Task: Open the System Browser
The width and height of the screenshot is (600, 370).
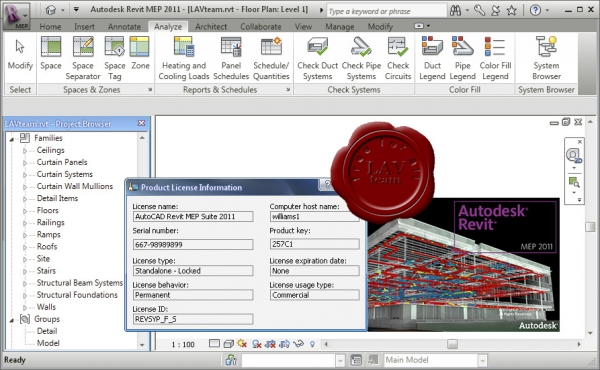Action: [x=546, y=57]
